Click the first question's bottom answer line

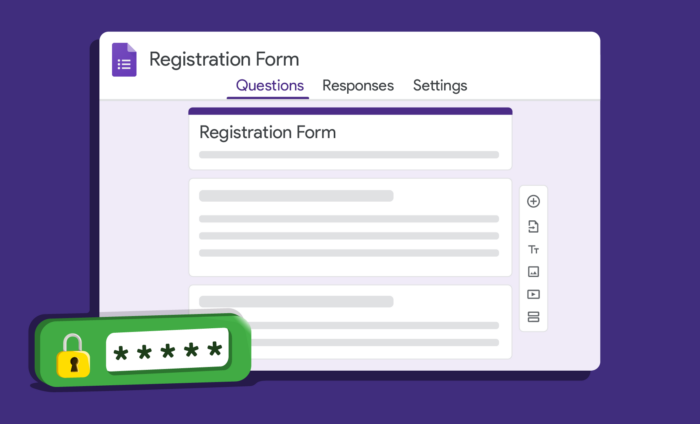pyautogui.click(x=348, y=253)
